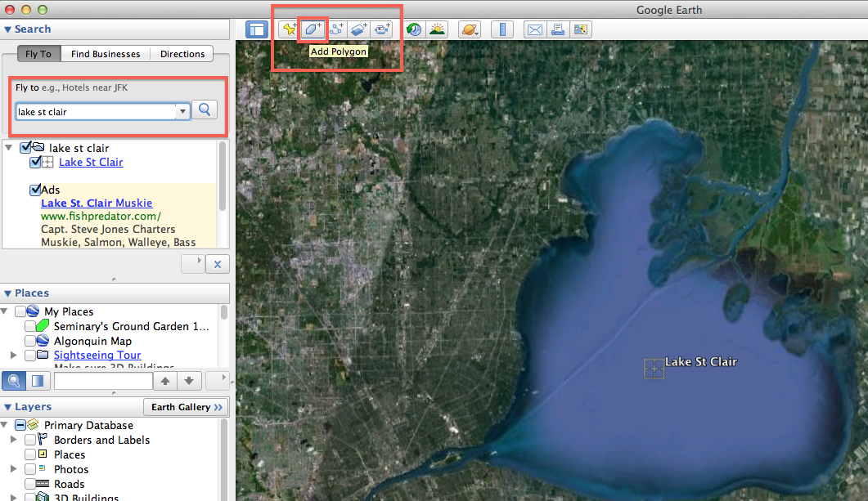Open the Record a Tour tool
This screenshot has height=501, width=868.
coord(381,29)
